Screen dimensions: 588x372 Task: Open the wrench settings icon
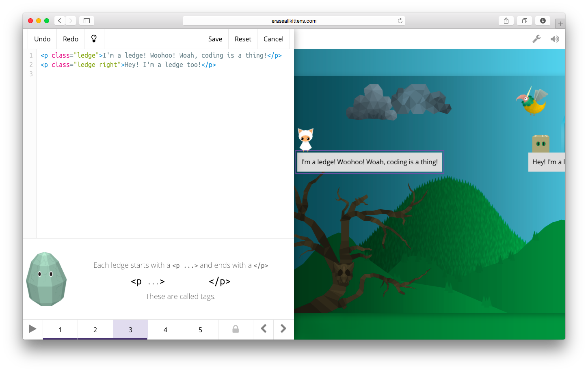(536, 39)
